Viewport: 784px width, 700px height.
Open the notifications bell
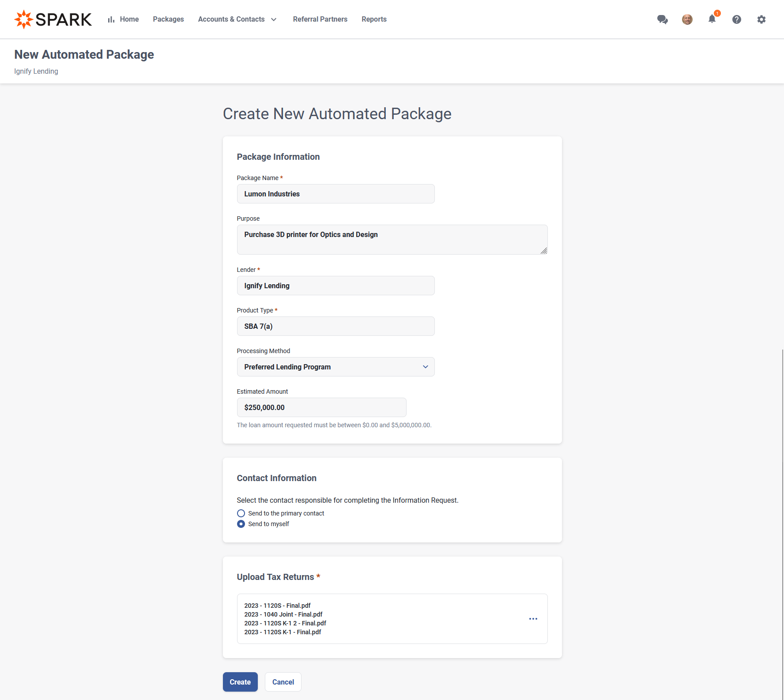click(x=712, y=19)
